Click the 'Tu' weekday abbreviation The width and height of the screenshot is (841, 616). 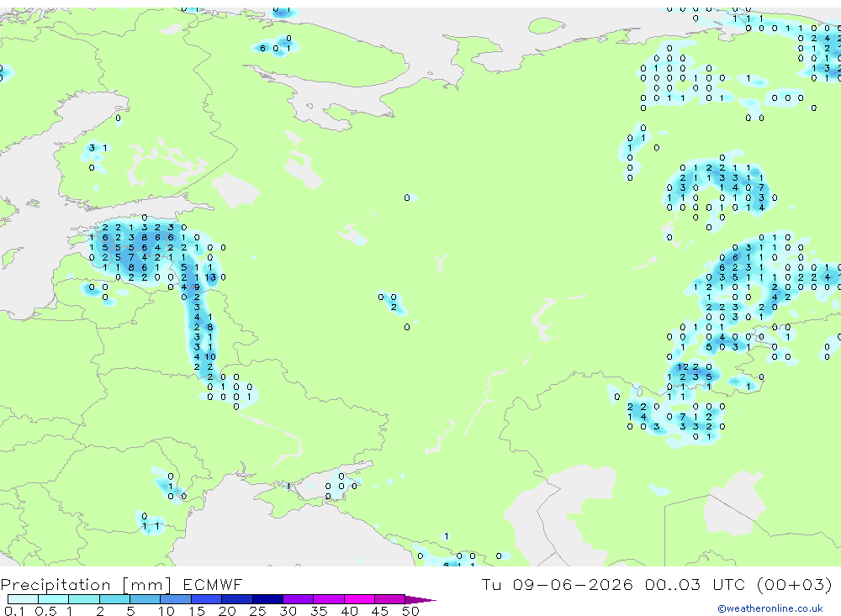point(491,584)
